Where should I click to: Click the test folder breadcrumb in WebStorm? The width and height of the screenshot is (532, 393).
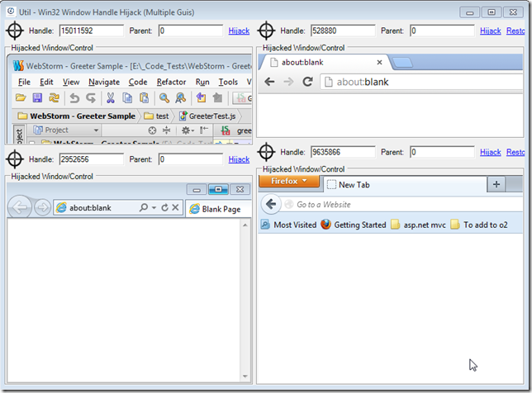157,116
